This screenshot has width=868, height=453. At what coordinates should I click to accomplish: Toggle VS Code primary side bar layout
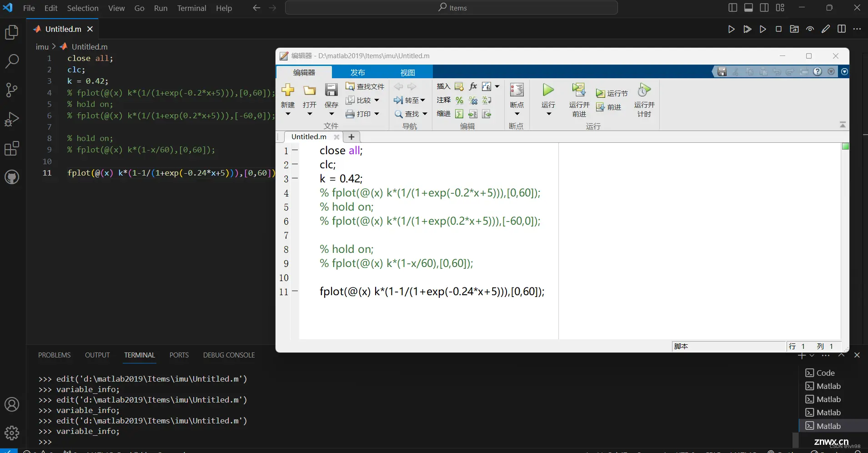[733, 8]
